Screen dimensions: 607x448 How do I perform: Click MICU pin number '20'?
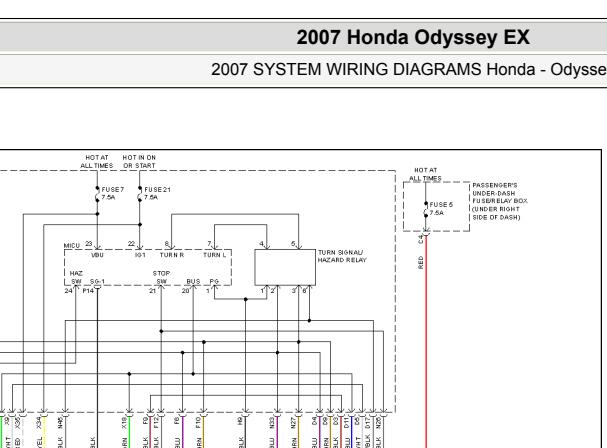[185, 290]
